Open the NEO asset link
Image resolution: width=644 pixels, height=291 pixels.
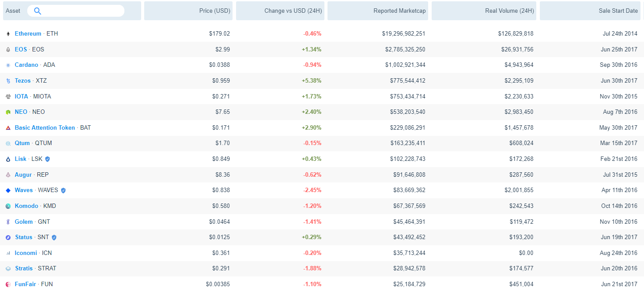21,112
